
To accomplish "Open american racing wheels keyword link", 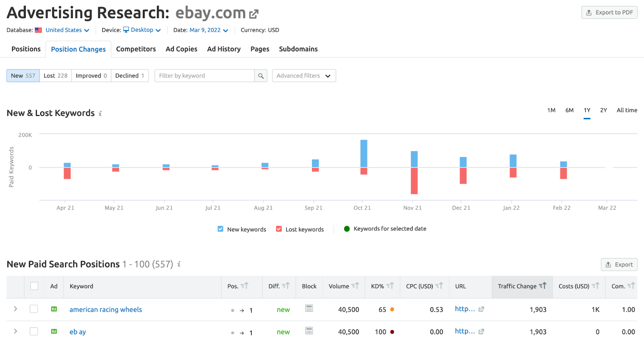I will [x=106, y=310].
